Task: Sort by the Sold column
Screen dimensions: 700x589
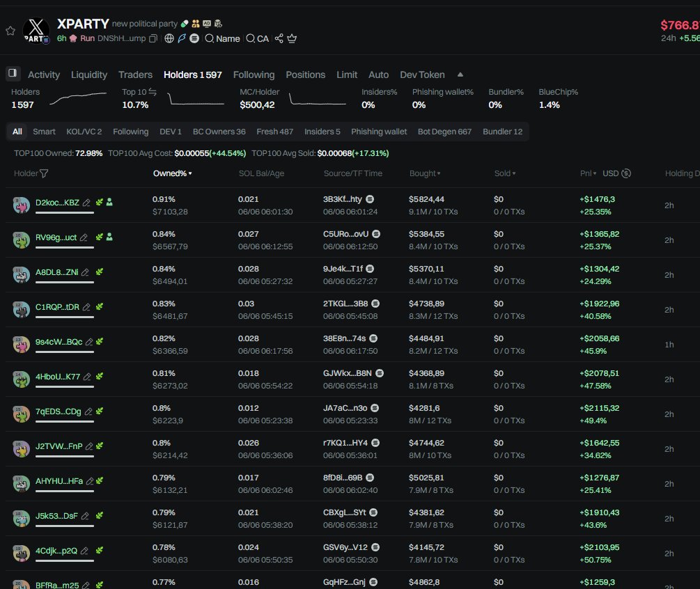Action: tap(505, 173)
